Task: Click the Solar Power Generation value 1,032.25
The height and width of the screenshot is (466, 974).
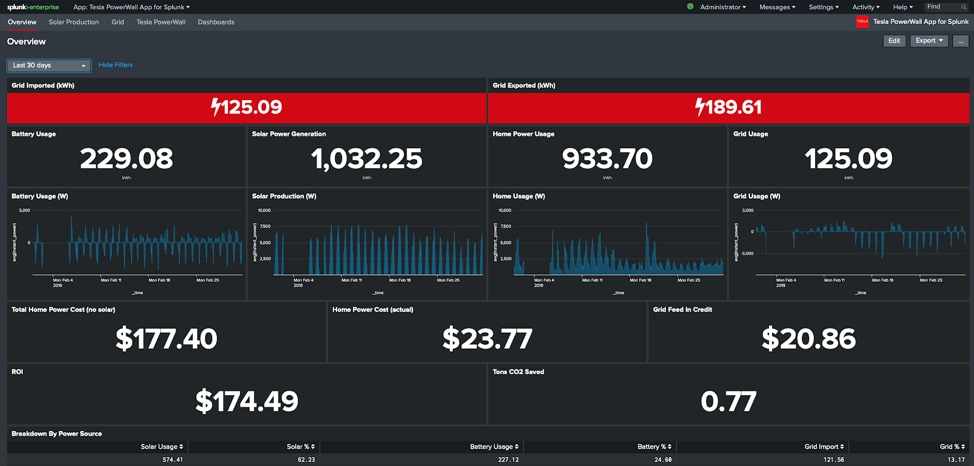Action: pos(367,159)
